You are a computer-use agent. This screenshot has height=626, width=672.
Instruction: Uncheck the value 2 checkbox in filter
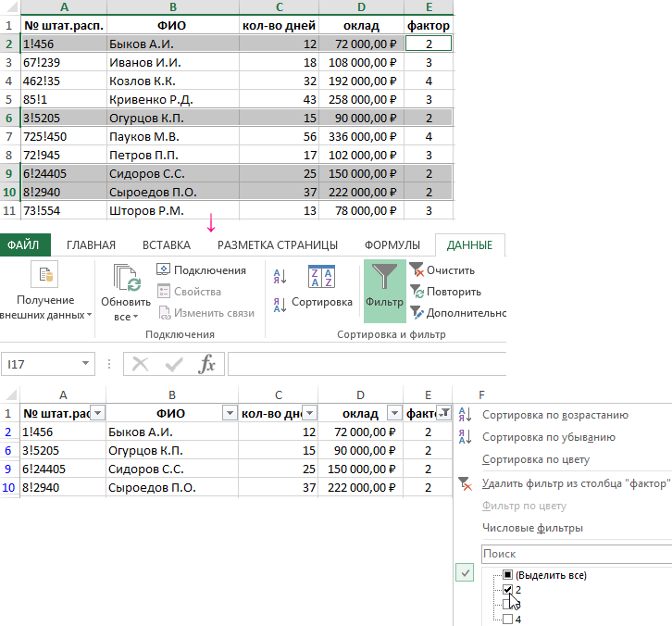point(506,590)
